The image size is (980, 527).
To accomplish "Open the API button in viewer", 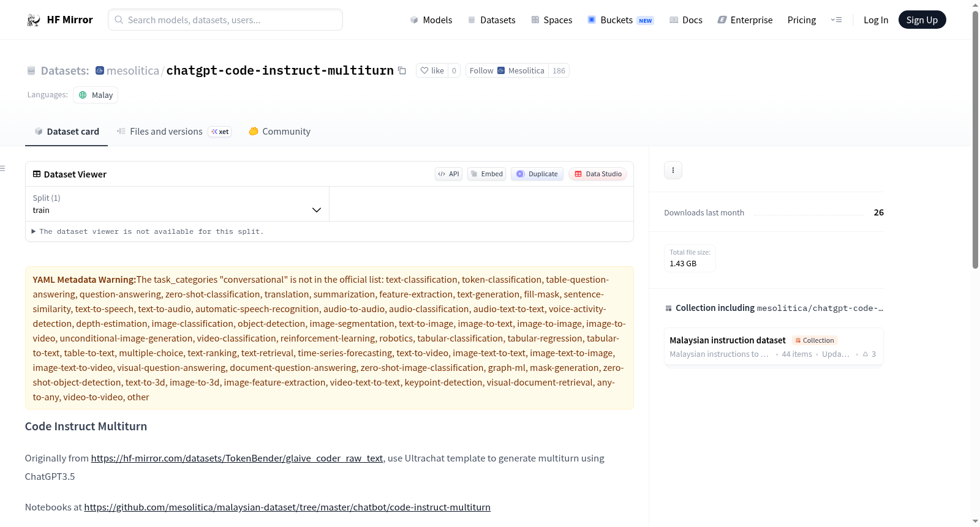I will [448, 174].
